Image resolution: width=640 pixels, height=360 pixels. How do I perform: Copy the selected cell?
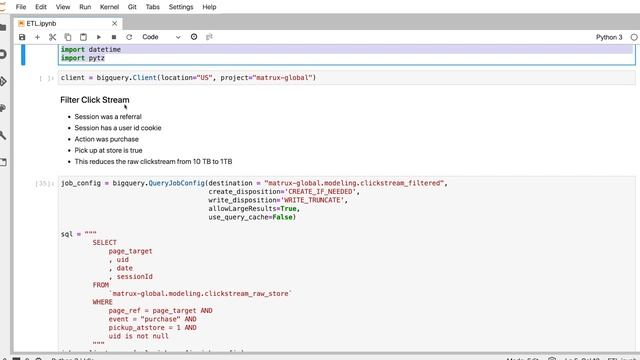tap(68, 37)
